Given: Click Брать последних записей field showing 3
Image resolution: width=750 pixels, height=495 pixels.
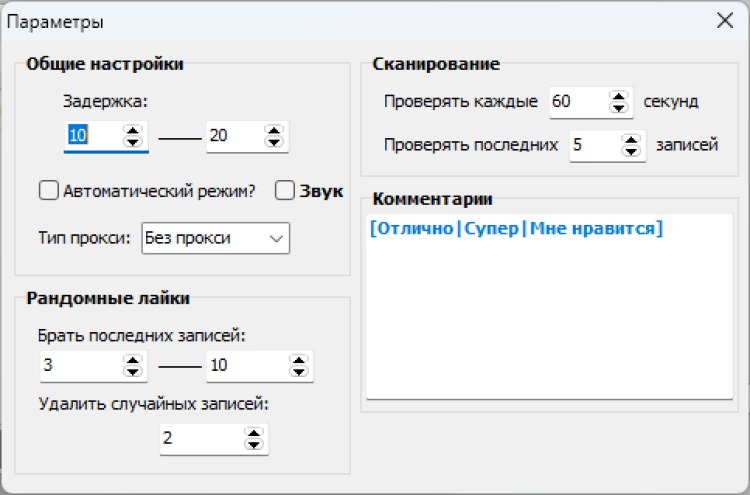Looking at the screenshot, I should tap(80, 366).
